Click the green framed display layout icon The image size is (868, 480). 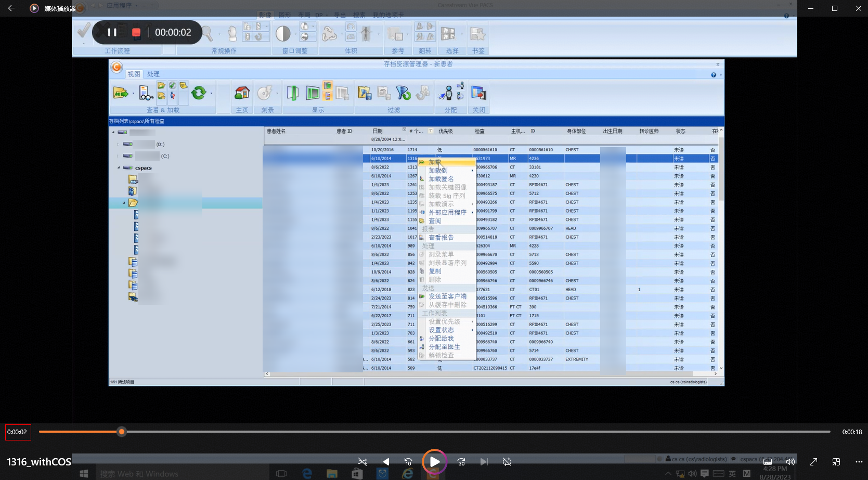(x=313, y=93)
